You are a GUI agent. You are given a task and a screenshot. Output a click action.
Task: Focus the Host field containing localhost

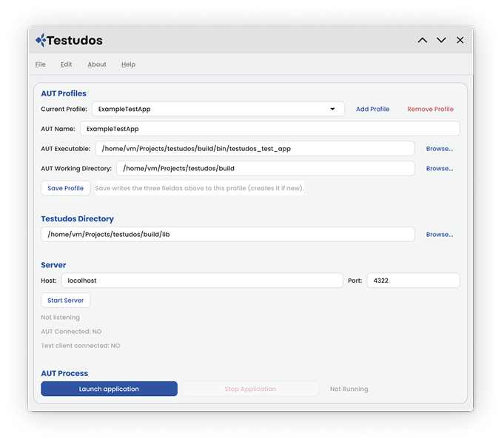pyautogui.click(x=202, y=281)
